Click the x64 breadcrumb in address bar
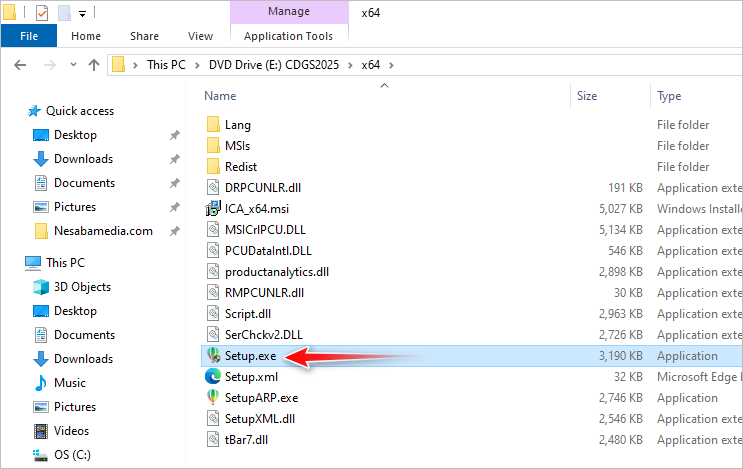Image resolution: width=743 pixels, height=469 pixels. click(371, 65)
